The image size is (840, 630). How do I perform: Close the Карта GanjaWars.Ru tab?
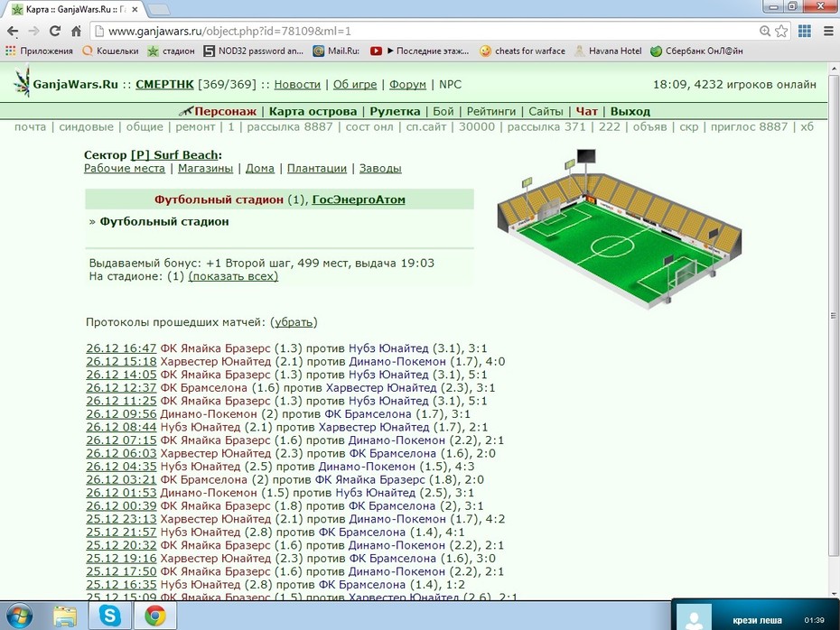(135, 10)
